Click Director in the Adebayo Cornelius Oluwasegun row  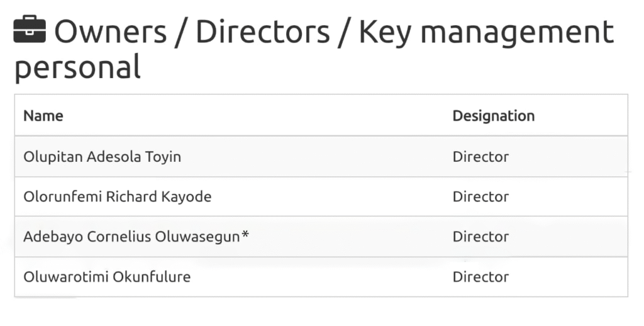coord(480,237)
